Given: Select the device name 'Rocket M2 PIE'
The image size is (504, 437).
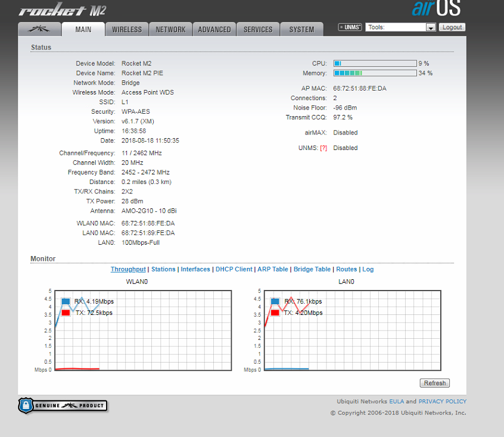Looking at the screenshot, I should tap(142, 73).
